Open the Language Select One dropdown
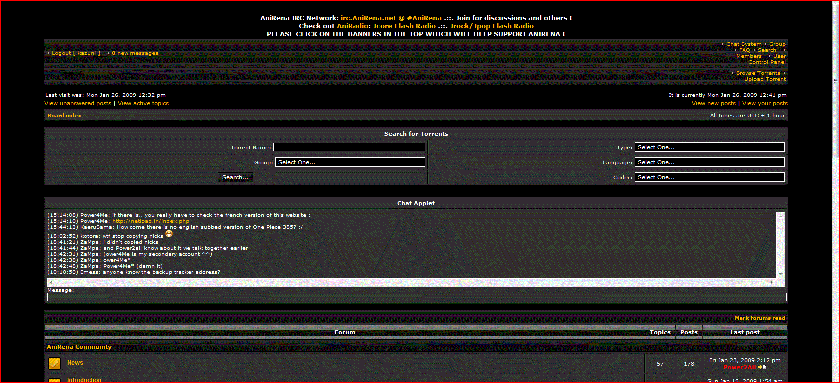 click(x=710, y=162)
